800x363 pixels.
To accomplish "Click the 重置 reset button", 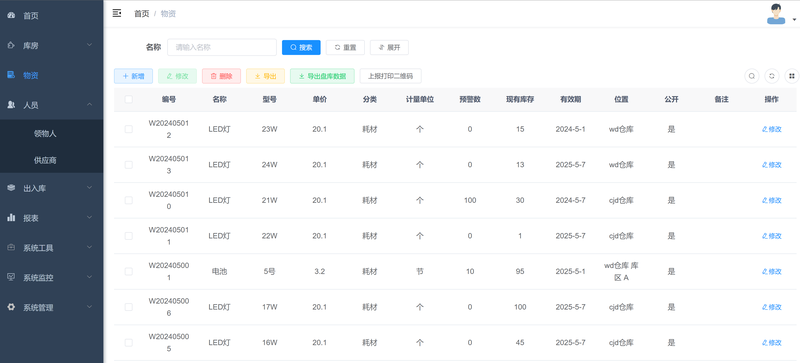I will pos(345,47).
